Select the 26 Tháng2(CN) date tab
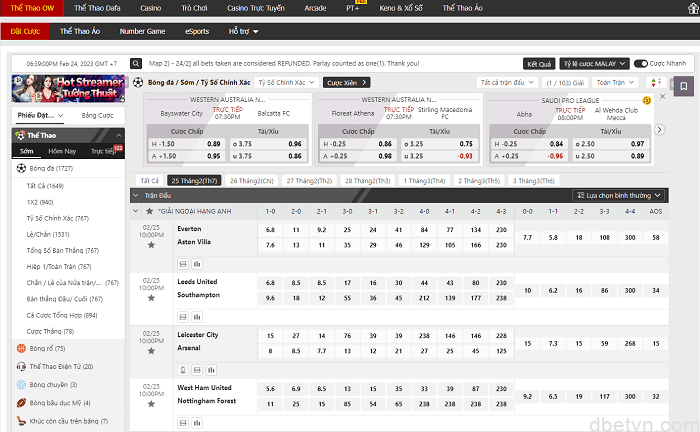The width and height of the screenshot is (700, 432). pos(252,181)
